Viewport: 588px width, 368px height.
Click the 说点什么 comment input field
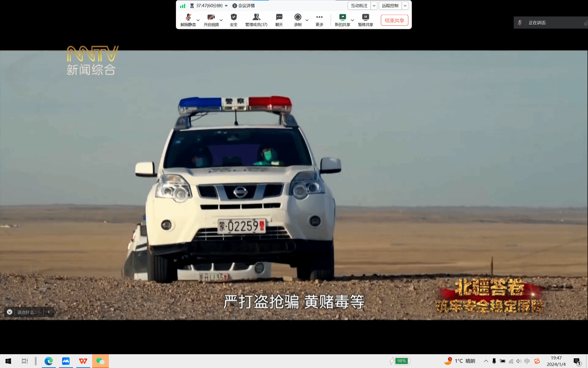[28, 312]
